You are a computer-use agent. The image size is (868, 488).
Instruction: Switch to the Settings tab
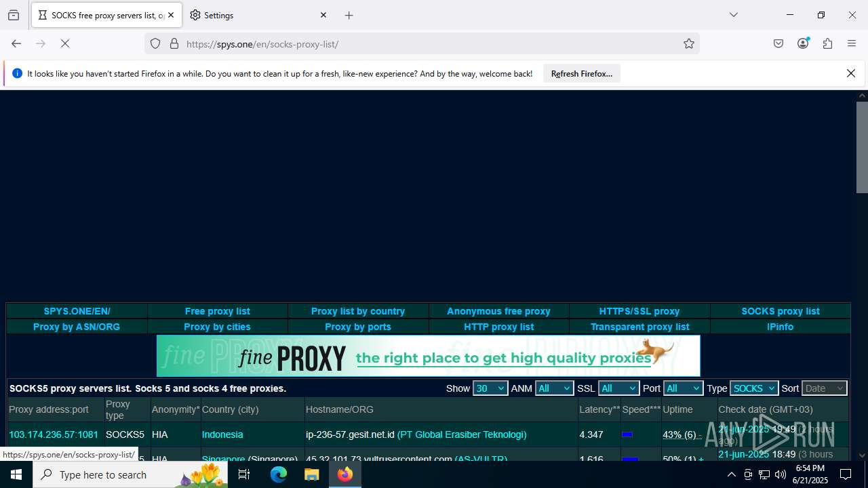point(258,15)
